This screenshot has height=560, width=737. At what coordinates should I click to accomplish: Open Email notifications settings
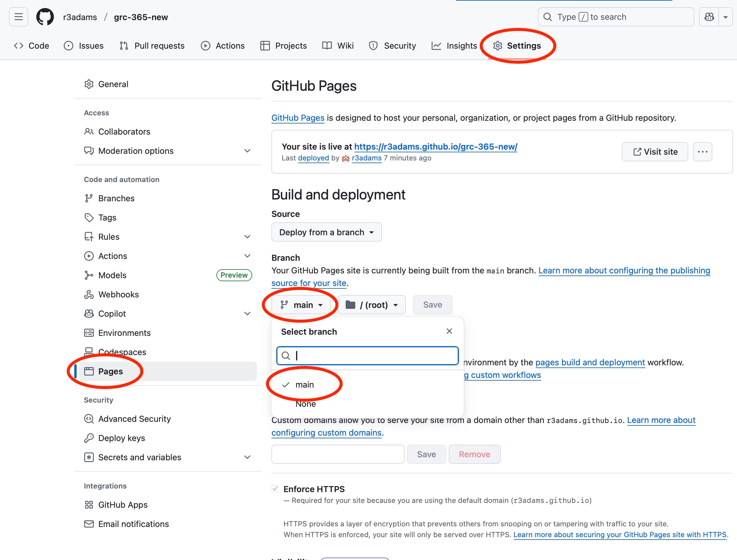coord(168,524)
